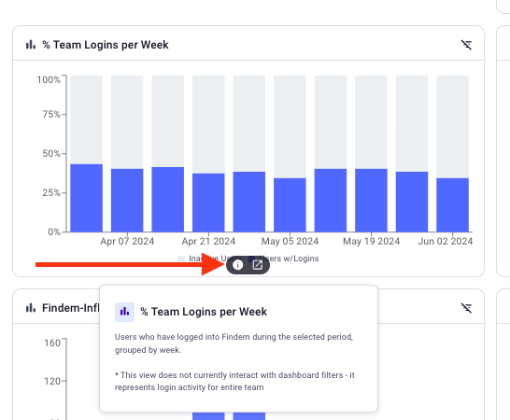The image size is (510, 420).
Task: Click bar chart icon beside Findem-Infl title
Action: (31, 307)
